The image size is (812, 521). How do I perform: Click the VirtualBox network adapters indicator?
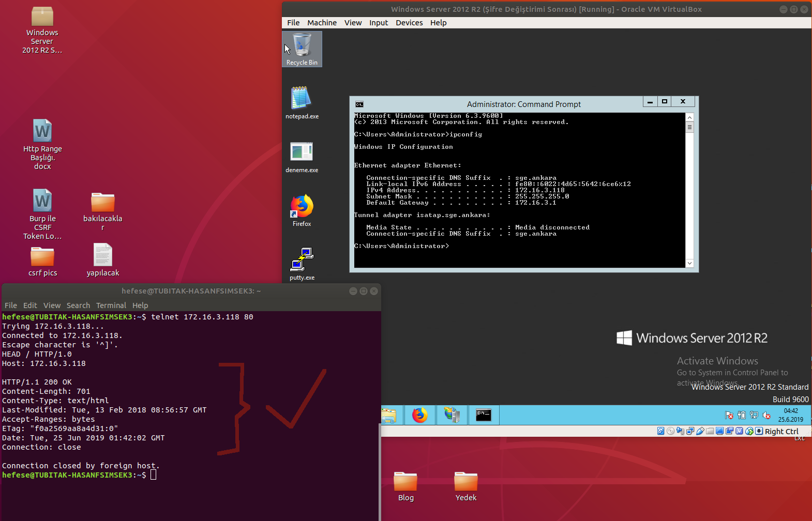pyautogui.click(x=690, y=431)
